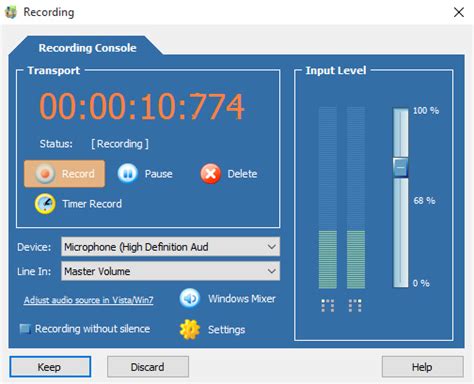Open the Windows Mixer speaker icon
This screenshot has width=474, height=384.
[190, 298]
